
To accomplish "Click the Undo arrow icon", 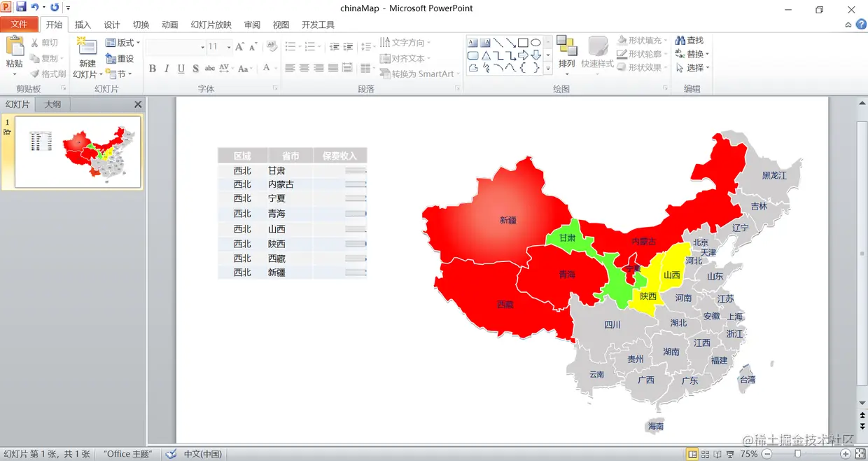I will pyautogui.click(x=34, y=7).
